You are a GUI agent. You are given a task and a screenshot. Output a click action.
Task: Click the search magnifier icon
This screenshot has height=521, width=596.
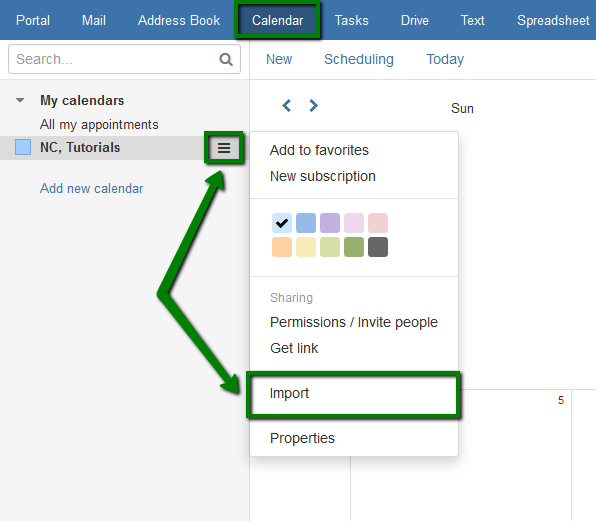coord(226,59)
